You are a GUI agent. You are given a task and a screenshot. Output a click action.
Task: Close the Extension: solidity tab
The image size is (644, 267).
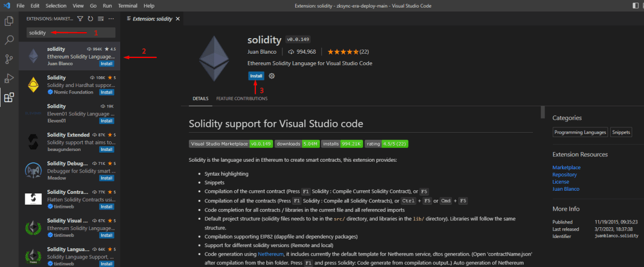(x=178, y=19)
